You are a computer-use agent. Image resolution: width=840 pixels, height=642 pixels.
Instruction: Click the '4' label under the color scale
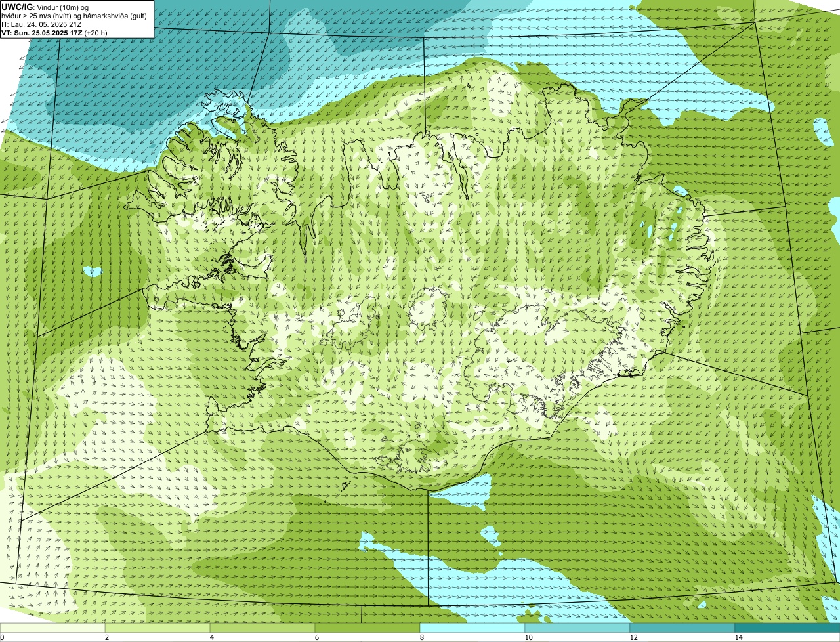212,637
